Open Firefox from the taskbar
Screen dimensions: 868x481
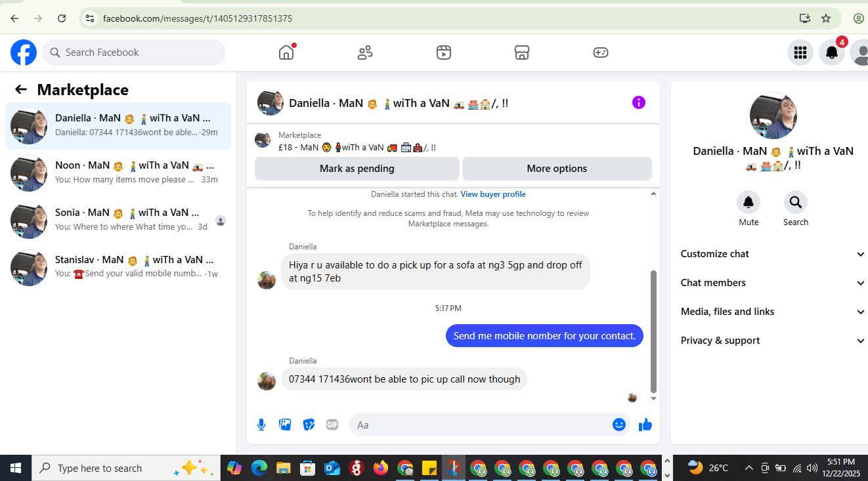click(380, 468)
